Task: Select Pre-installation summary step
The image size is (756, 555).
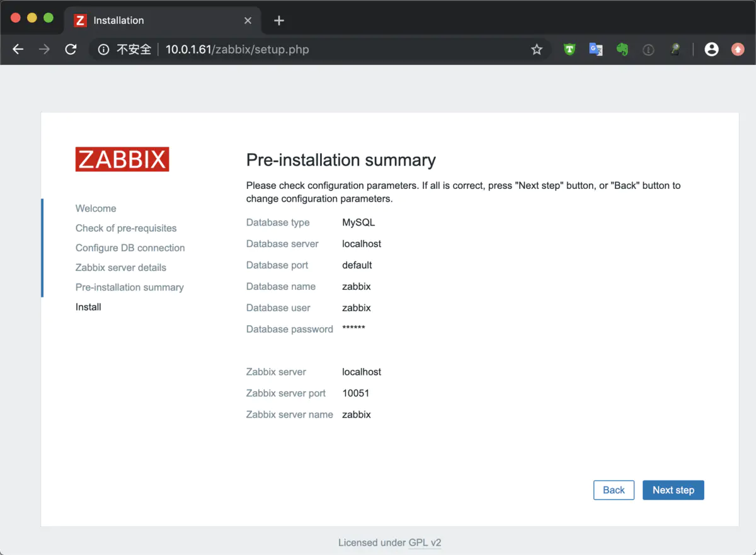Action: click(130, 287)
